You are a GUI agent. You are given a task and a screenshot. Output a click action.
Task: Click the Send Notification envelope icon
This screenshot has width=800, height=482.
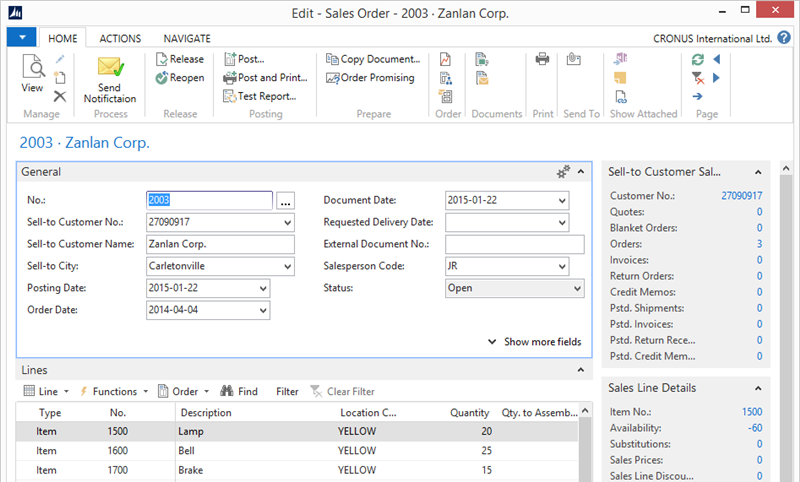(x=110, y=67)
